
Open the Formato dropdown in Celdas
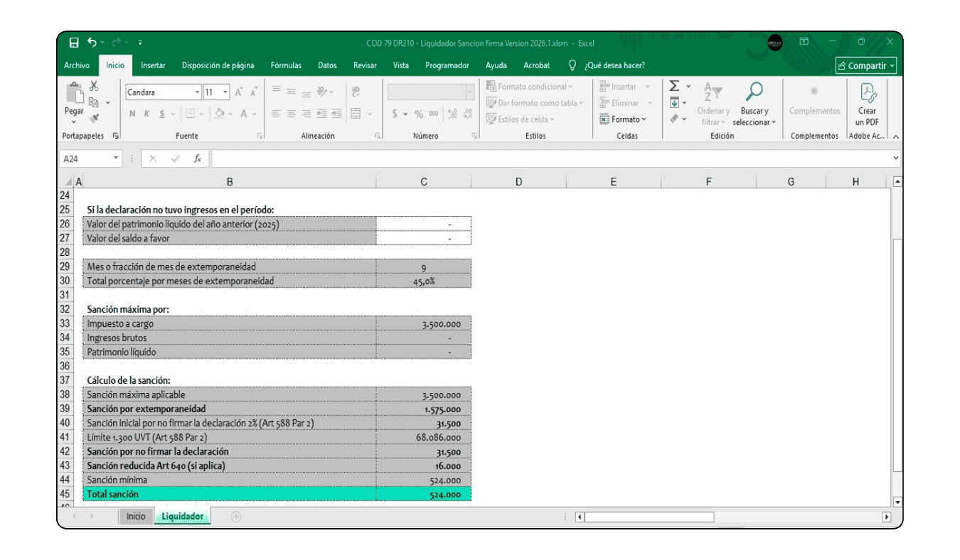point(625,119)
